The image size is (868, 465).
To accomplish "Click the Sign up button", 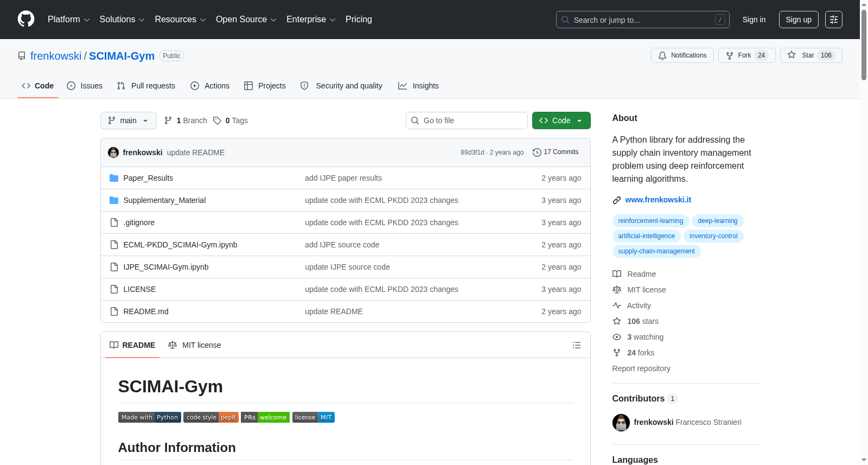I will 799,20.
